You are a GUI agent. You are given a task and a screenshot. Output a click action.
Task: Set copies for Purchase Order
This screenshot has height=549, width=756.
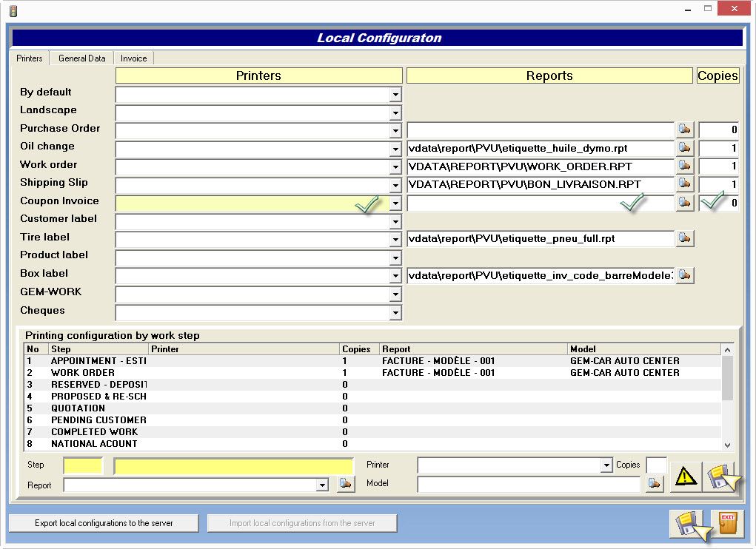[718, 130]
